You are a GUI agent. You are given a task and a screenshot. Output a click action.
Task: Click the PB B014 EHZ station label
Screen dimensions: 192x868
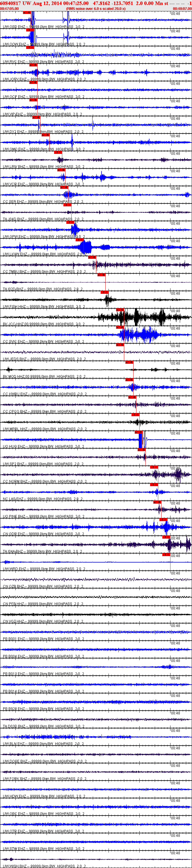43,691
